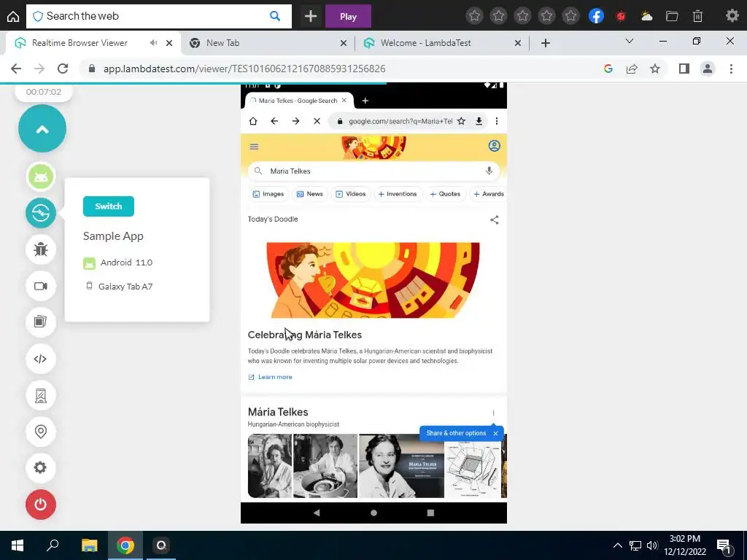
Task: Open the top-right settings gear
Action: pyautogui.click(x=732, y=16)
